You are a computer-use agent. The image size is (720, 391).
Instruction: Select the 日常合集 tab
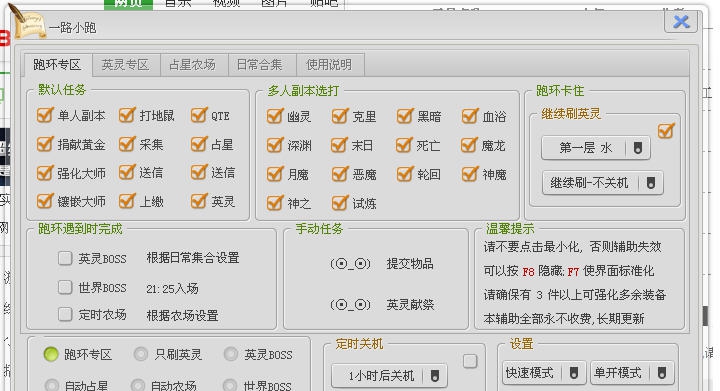261,65
